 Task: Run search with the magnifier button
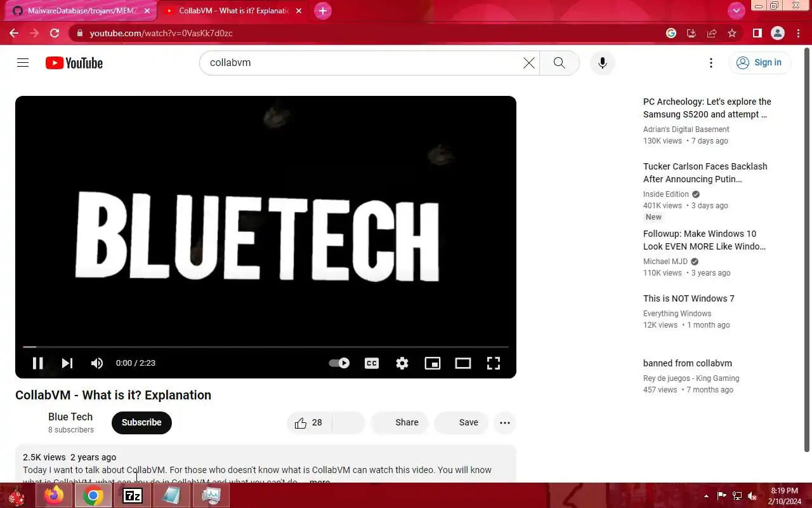pyautogui.click(x=559, y=63)
